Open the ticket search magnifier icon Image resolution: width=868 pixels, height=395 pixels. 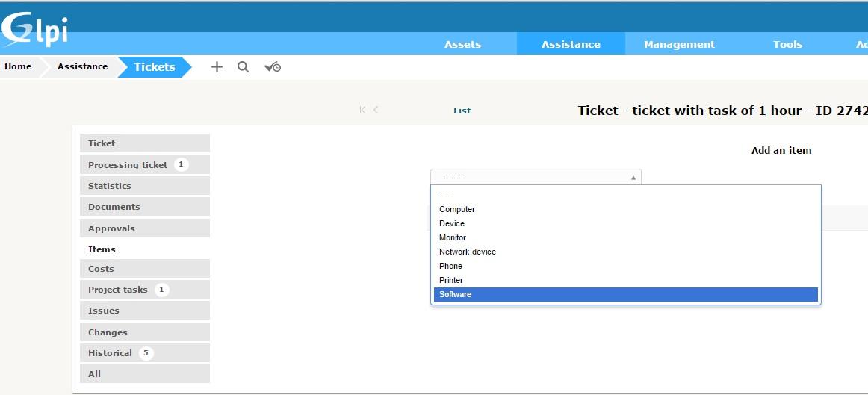click(243, 67)
